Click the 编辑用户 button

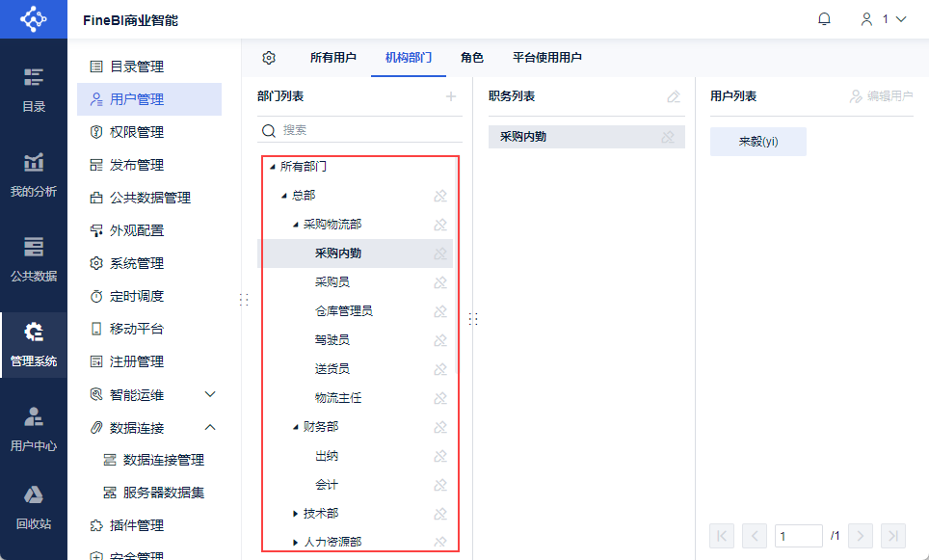pyautogui.click(x=881, y=96)
